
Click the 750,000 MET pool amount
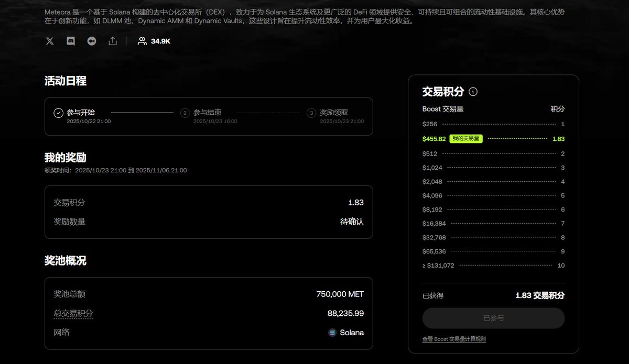click(340, 294)
